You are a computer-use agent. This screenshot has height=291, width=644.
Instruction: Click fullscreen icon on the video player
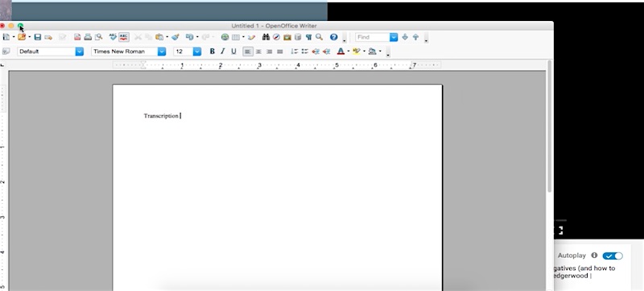[559, 231]
